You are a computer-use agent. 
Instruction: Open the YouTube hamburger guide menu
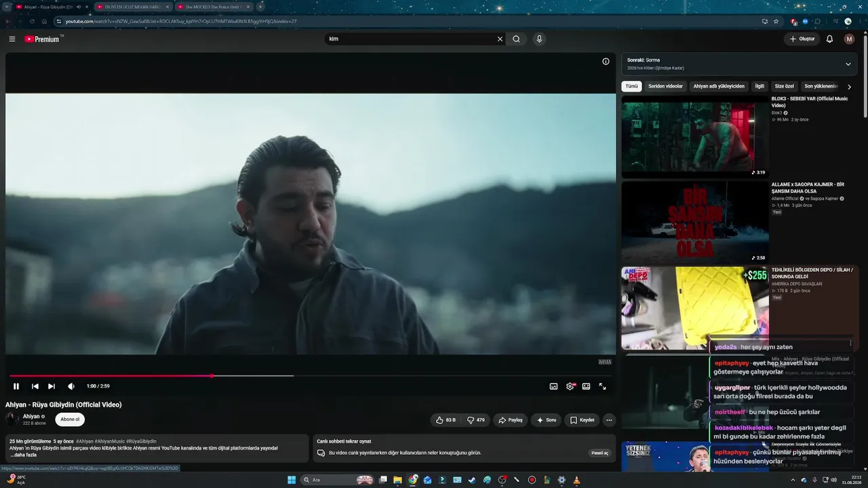click(x=12, y=39)
